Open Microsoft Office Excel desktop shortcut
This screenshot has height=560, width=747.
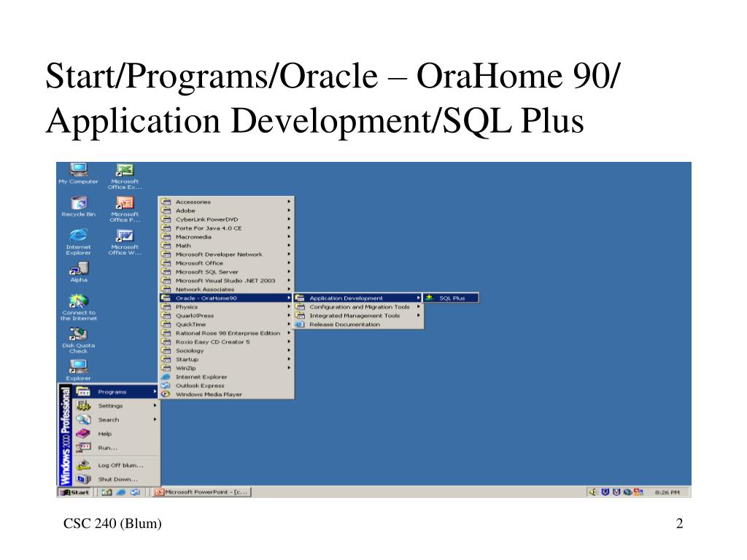125,176
